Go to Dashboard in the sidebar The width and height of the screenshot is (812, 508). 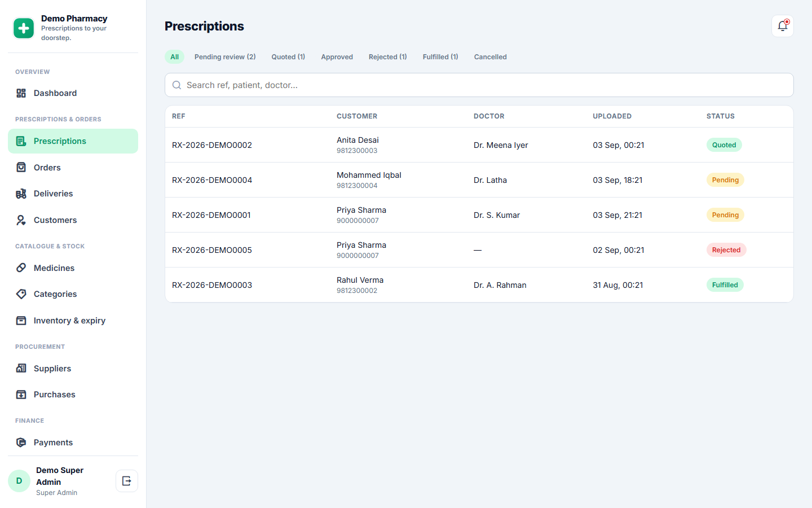coord(73,93)
